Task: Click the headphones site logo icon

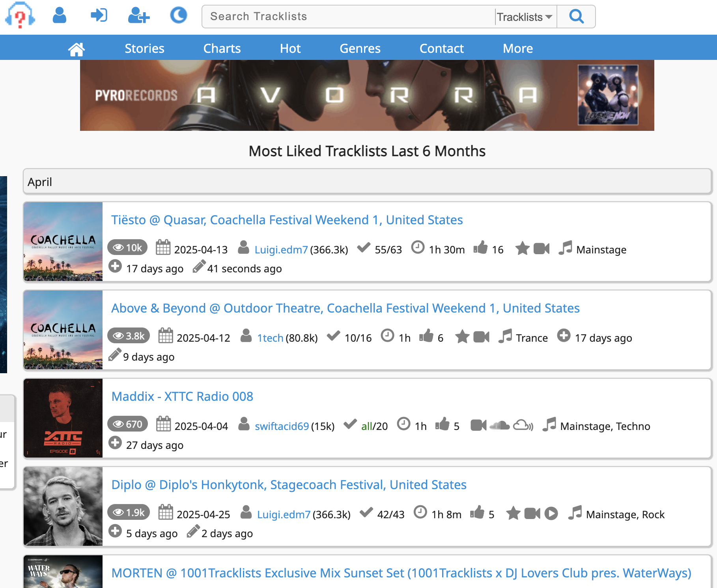Action: tap(20, 16)
